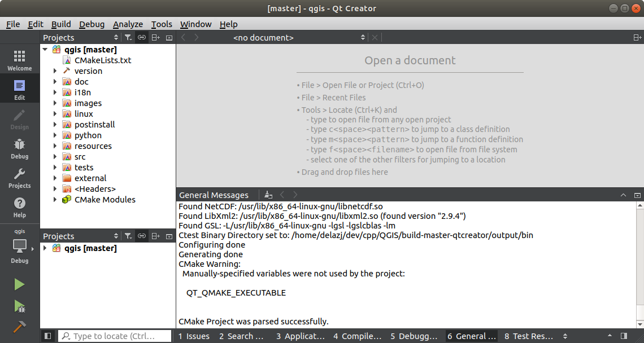This screenshot has width=644, height=343.
Task: Click the Type to locate field
Action: pos(113,336)
